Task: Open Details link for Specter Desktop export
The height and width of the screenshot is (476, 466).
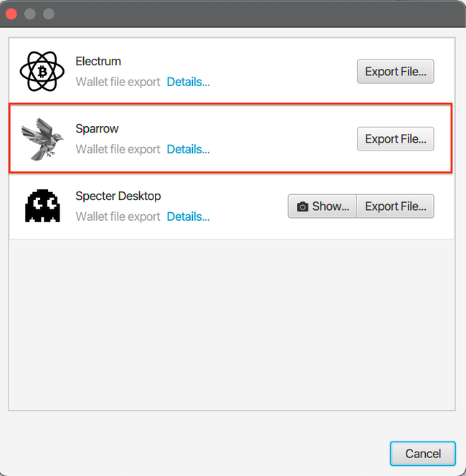Action: 188,216
